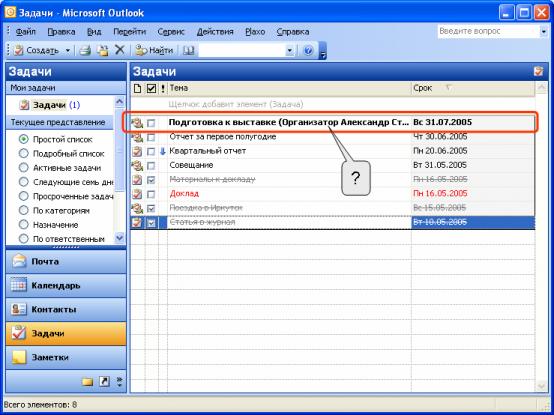Select Совещание task row text

click(x=191, y=165)
